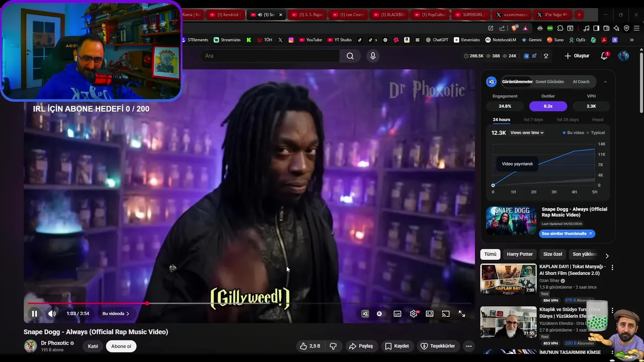The image size is (644, 362).
Task: Open the Instagram bookmark icon
Action: [x=291, y=40]
